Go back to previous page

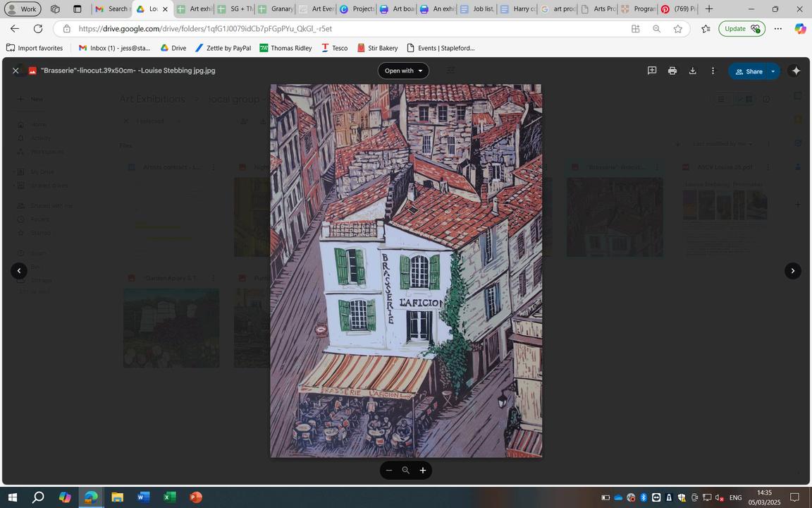[15, 29]
